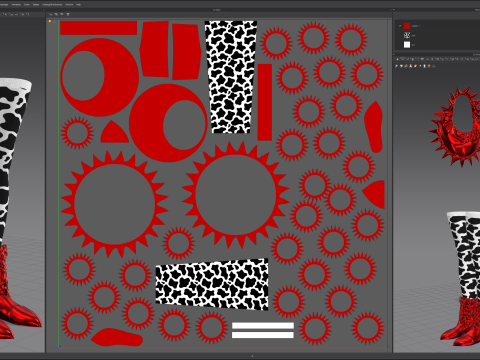Select the small red triangle pattern piece
Screen dimensions: 480x360
(114, 132)
